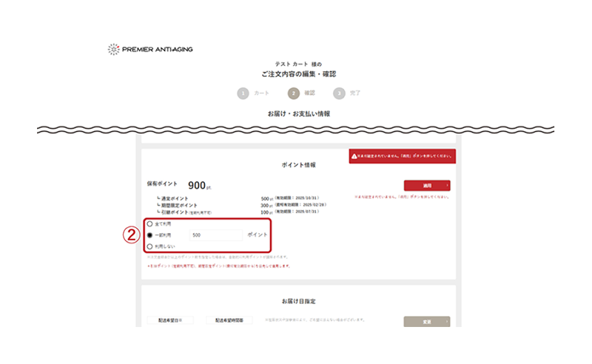Viewport: 592px width, 364px height.
Task: Click step 1 カート circle
Action: pyautogui.click(x=243, y=93)
